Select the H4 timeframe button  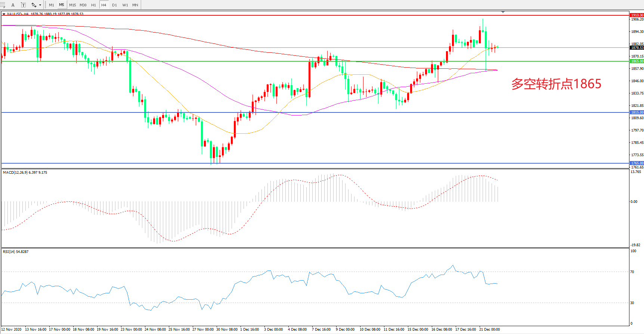point(104,5)
